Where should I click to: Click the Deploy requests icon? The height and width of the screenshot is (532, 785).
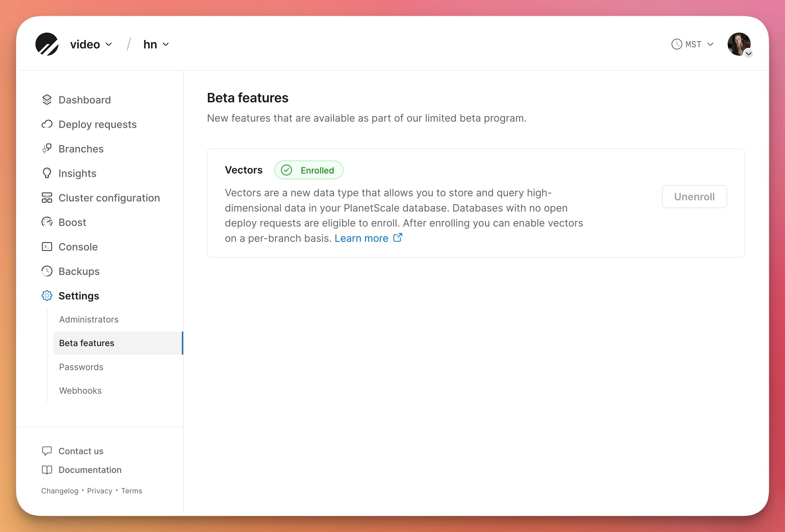coord(46,124)
